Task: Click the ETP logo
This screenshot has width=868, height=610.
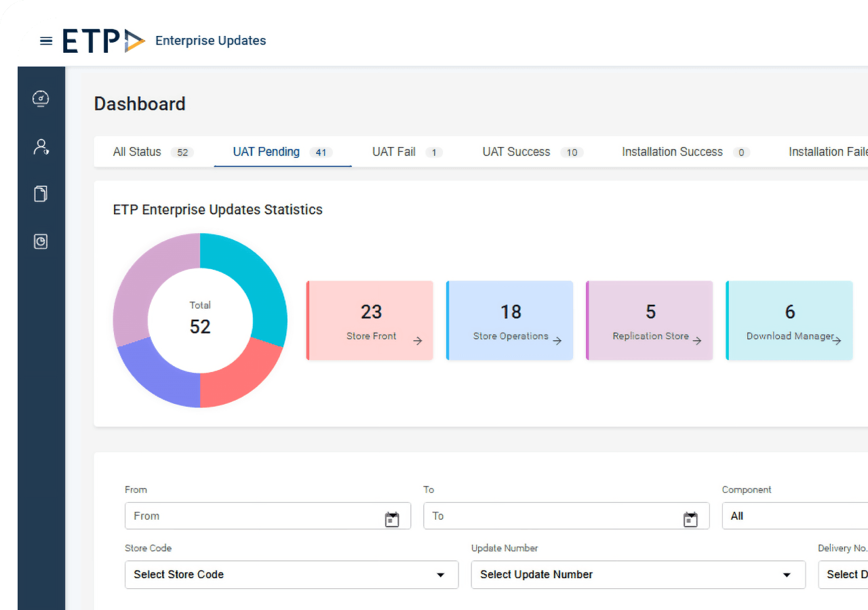Action: (104, 41)
